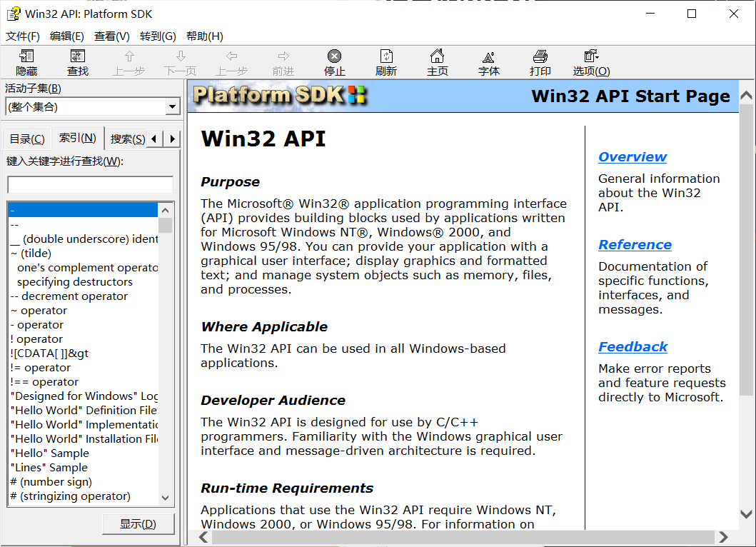
Task: Click the 隐藏 (Hide) toolbar icon
Action: click(26, 63)
